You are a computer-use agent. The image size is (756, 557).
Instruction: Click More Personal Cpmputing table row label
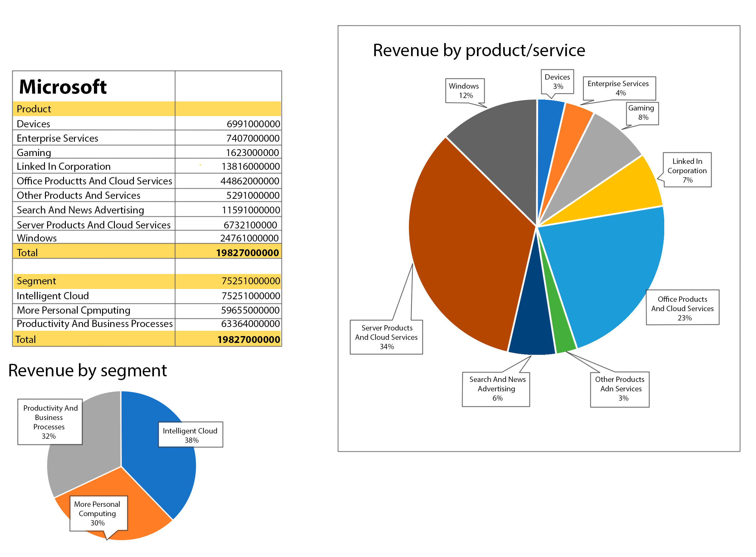[74, 310]
